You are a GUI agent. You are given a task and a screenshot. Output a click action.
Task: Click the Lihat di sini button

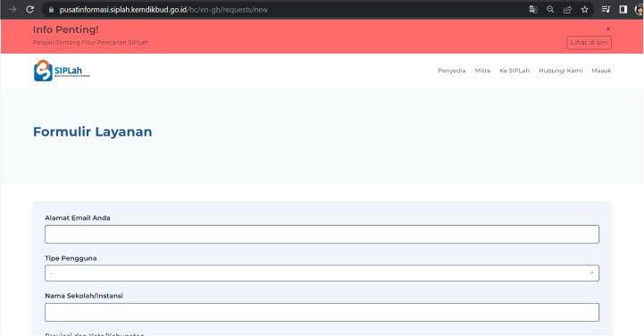pyautogui.click(x=589, y=43)
